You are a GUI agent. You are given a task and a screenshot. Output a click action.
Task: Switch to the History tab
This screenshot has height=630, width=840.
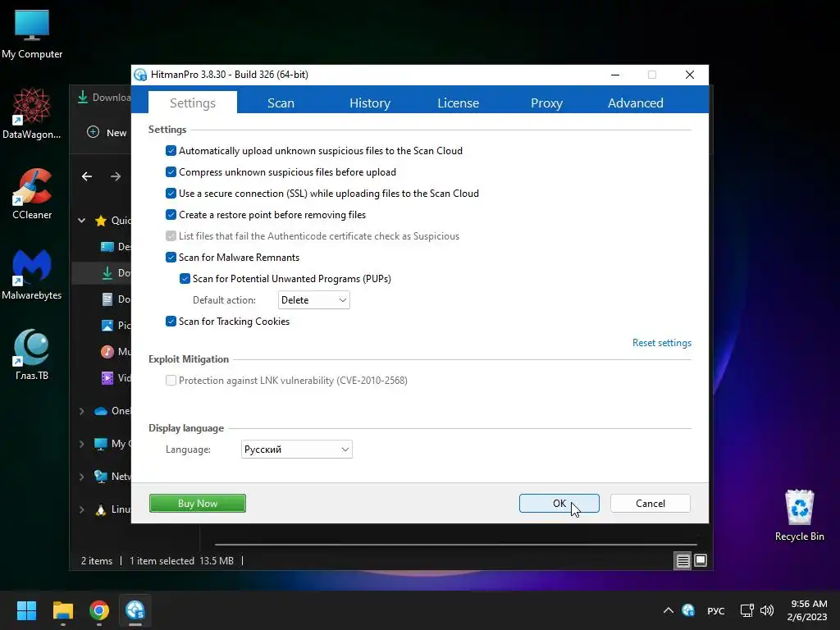coord(370,103)
